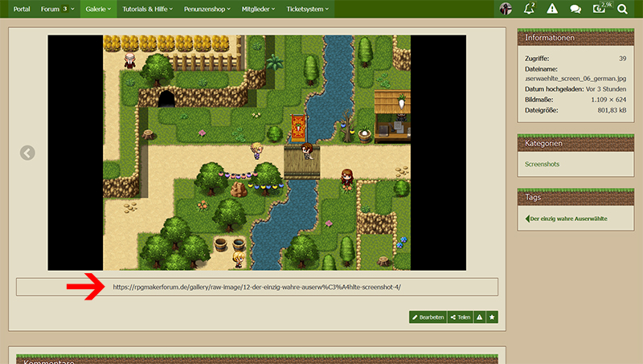This screenshot has height=364, width=643.
Task: Click the star button below the image
Action: pyautogui.click(x=492, y=317)
